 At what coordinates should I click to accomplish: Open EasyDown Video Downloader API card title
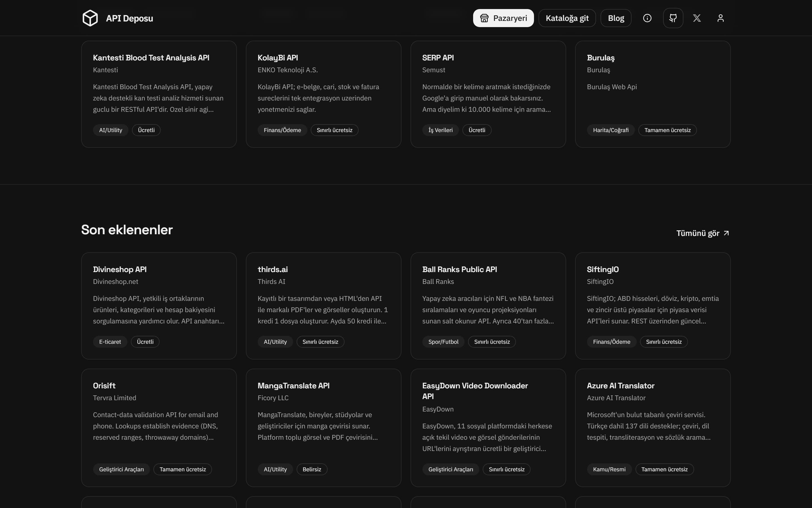point(475,391)
